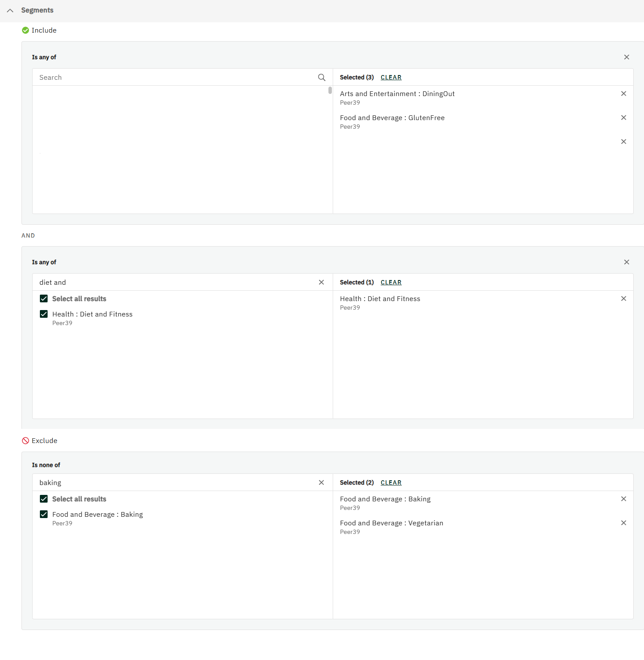Clear the 'baking' search text
Screen dimensions: 644x660
tap(321, 482)
